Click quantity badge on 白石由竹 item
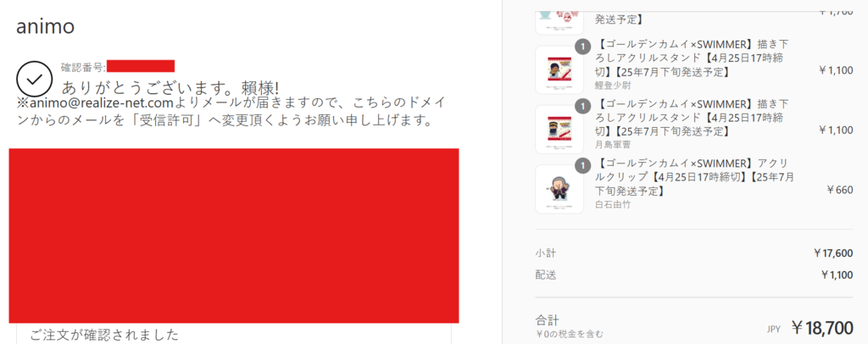 click(x=581, y=166)
